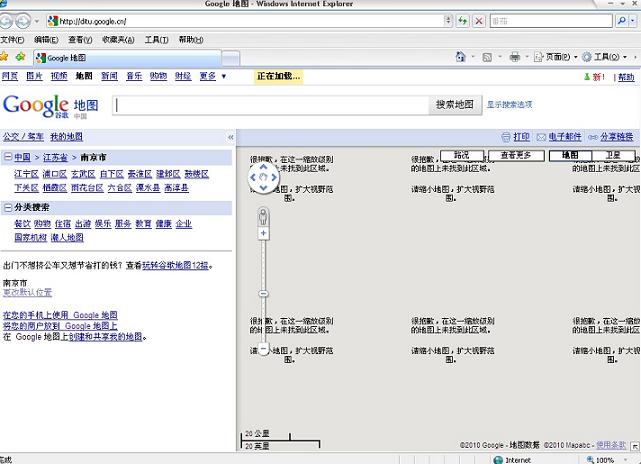The height and width of the screenshot is (464, 641).
Task: Click the Google 地图 browser tab
Action: click(67, 58)
